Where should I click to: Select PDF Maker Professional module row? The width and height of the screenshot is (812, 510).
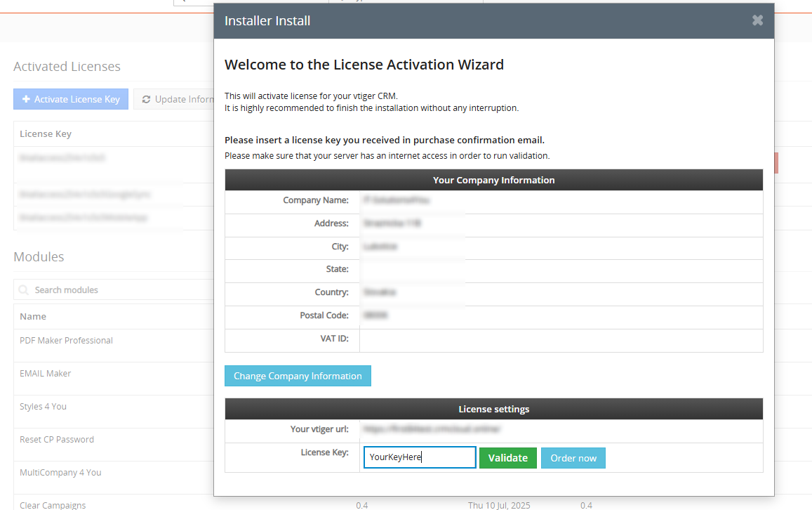pyautogui.click(x=114, y=346)
